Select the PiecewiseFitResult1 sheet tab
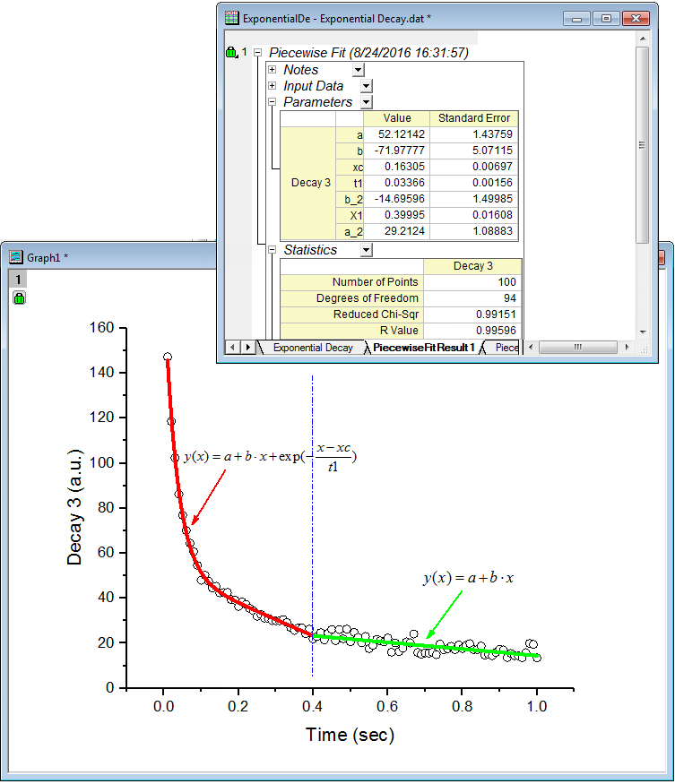Image resolution: width=675 pixels, height=784 pixels. tap(423, 348)
